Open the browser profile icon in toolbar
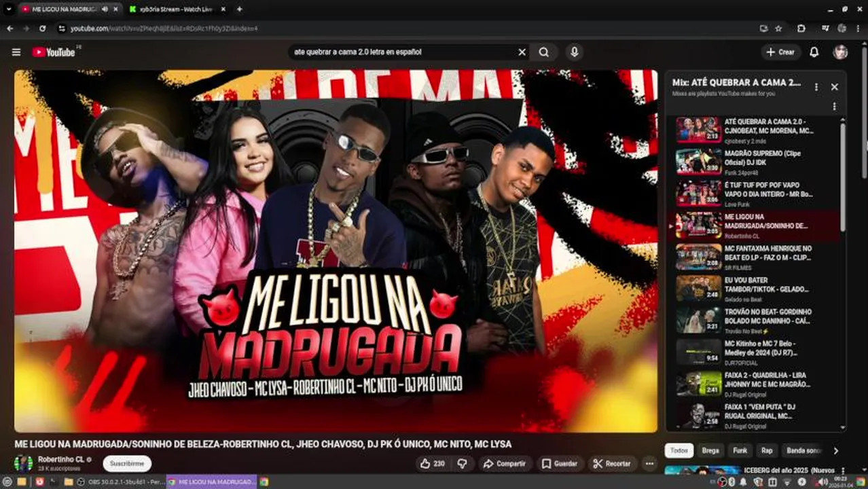Image resolution: width=868 pixels, height=489 pixels. click(x=842, y=29)
